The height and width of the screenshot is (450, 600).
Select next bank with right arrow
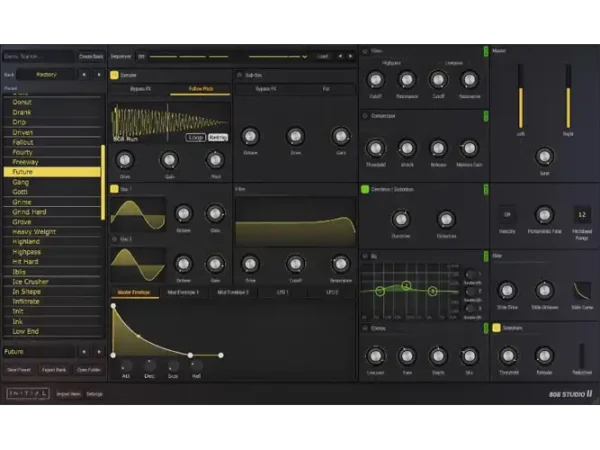[x=99, y=75]
